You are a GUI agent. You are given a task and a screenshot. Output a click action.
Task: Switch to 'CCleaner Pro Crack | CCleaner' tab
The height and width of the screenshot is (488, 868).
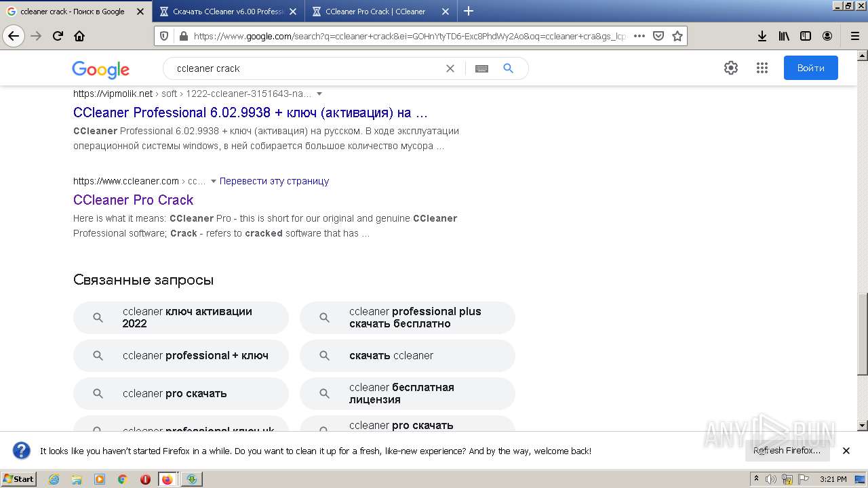(380, 12)
